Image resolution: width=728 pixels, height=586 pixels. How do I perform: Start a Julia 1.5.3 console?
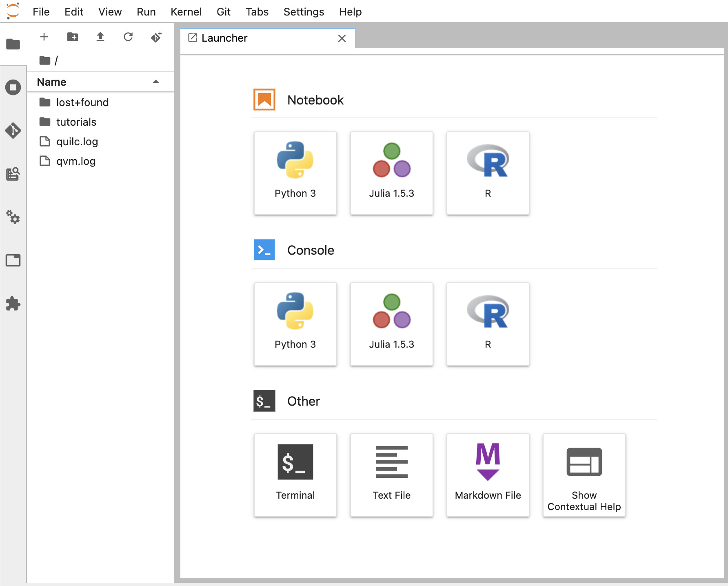392,324
